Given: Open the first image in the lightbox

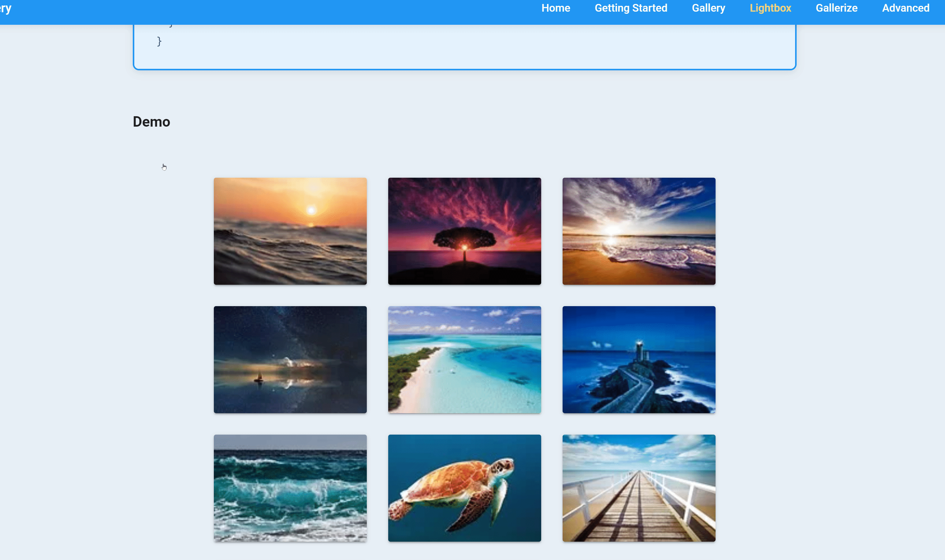Looking at the screenshot, I should 290,231.
